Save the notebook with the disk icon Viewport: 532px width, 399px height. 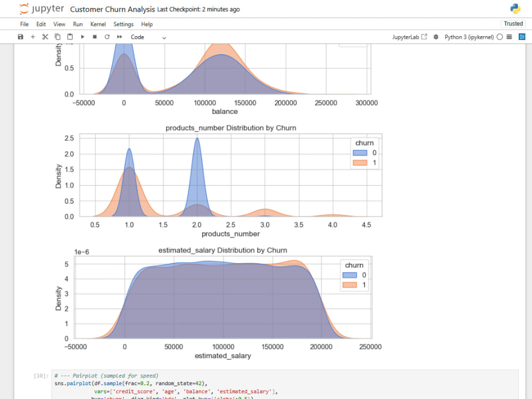point(20,37)
